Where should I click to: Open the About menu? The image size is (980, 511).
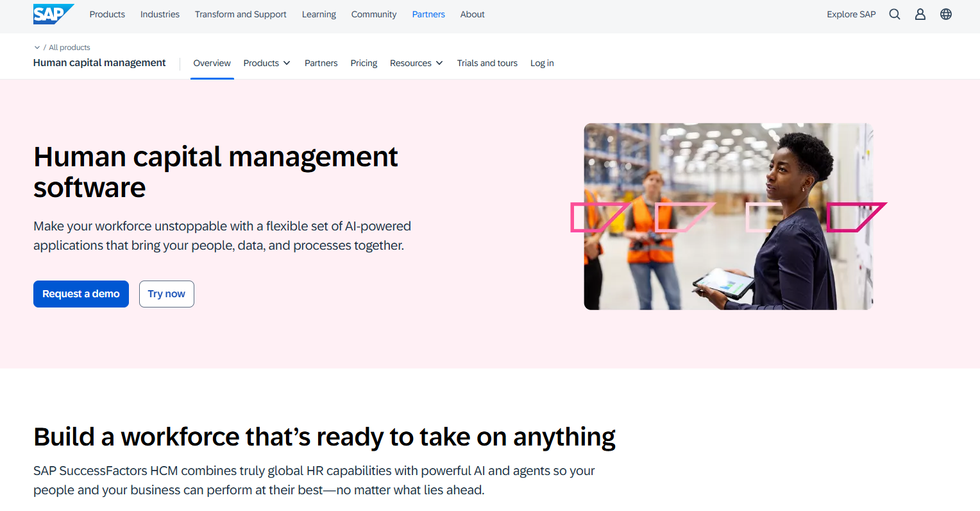[472, 14]
